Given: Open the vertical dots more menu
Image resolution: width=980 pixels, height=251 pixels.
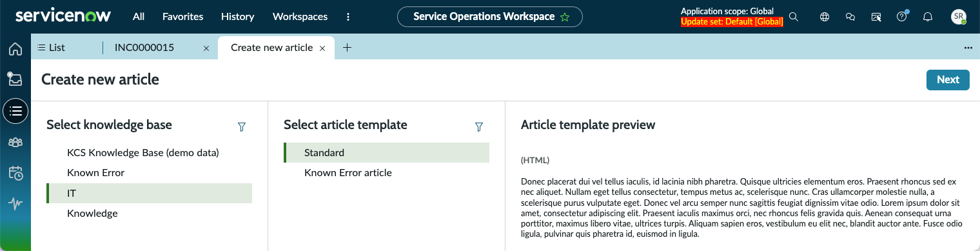Looking at the screenshot, I should click(x=348, y=17).
